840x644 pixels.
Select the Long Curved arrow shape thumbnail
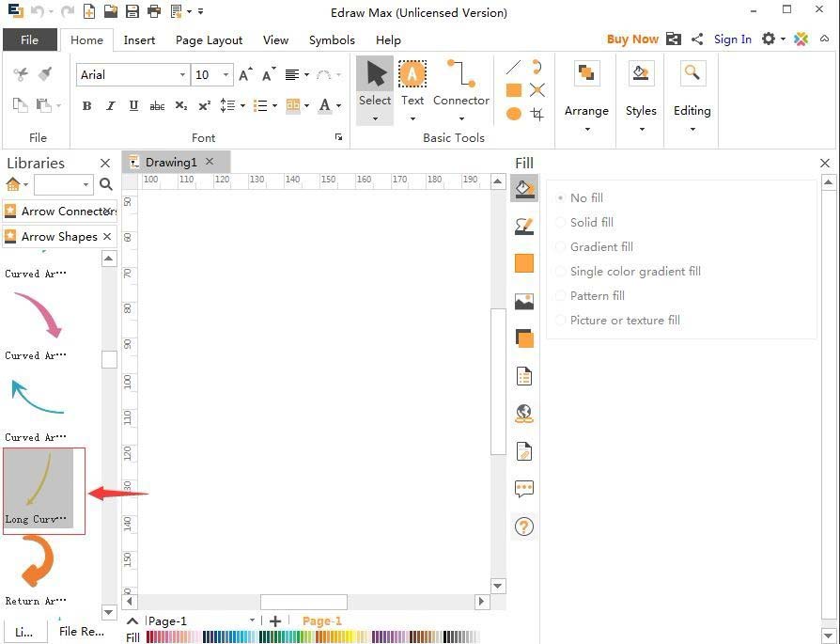click(39, 487)
